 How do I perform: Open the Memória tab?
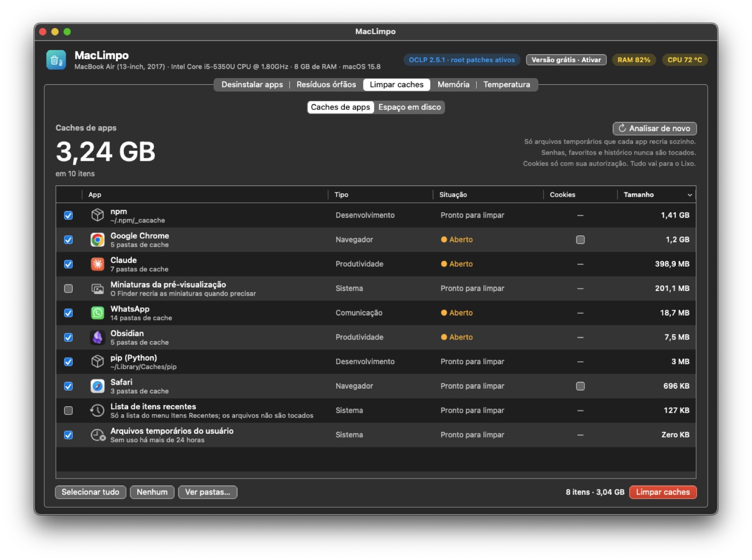click(x=453, y=85)
